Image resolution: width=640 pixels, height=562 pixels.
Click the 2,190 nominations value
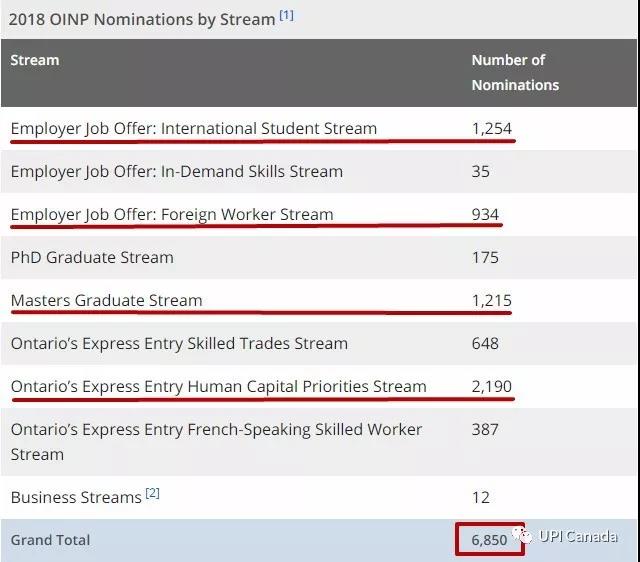pos(491,386)
